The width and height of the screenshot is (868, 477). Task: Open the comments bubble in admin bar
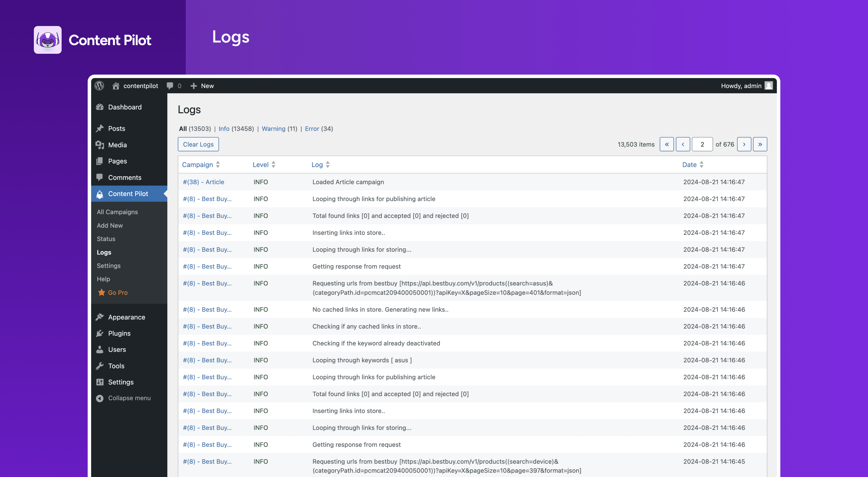pos(170,86)
